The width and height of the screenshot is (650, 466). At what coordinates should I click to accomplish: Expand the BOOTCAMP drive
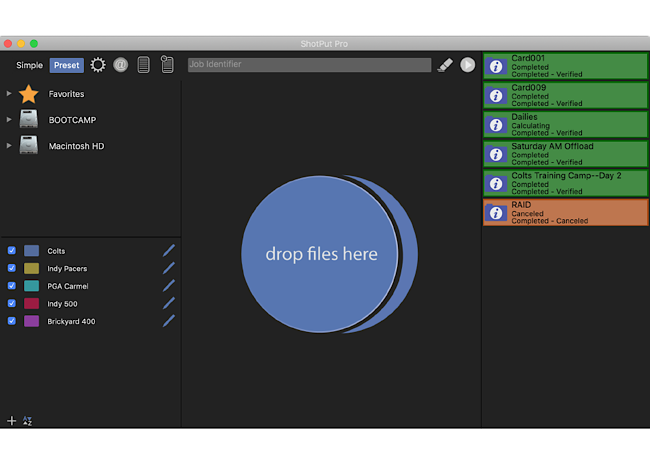(x=9, y=120)
